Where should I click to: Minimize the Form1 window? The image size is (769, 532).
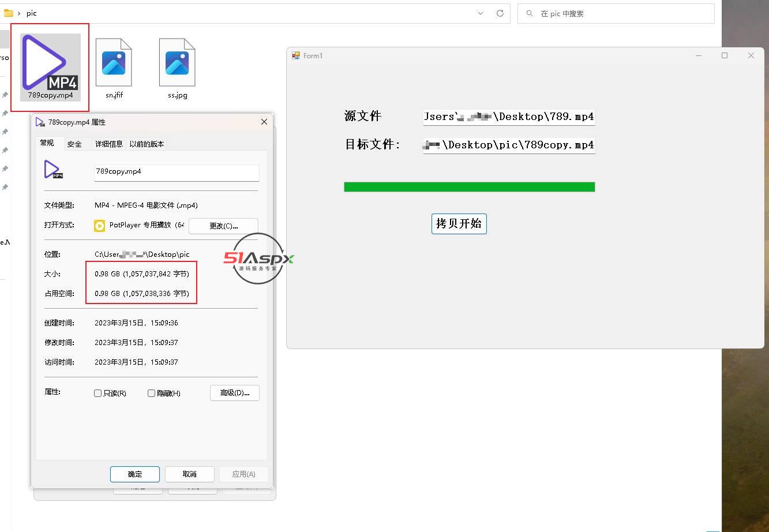click(x=699, y=55)
